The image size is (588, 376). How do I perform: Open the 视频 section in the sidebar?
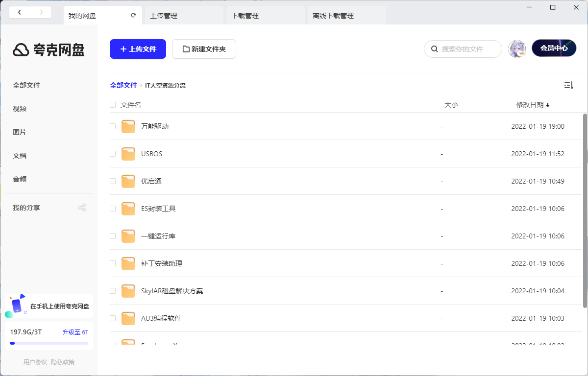20,108
